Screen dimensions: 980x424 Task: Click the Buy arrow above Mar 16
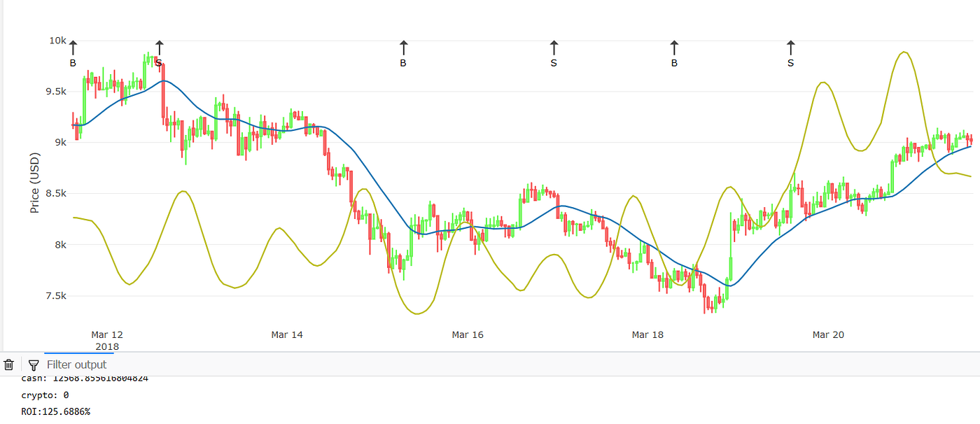click(x=402, y=49)
